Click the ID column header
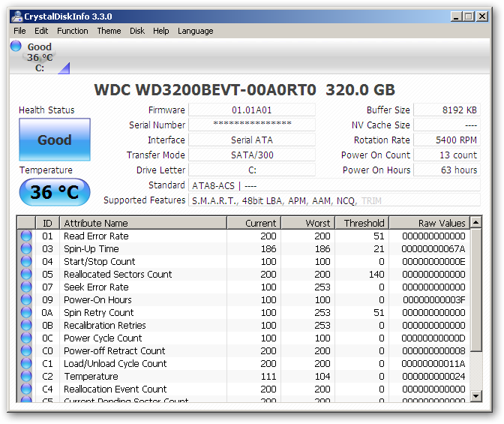 47,223
